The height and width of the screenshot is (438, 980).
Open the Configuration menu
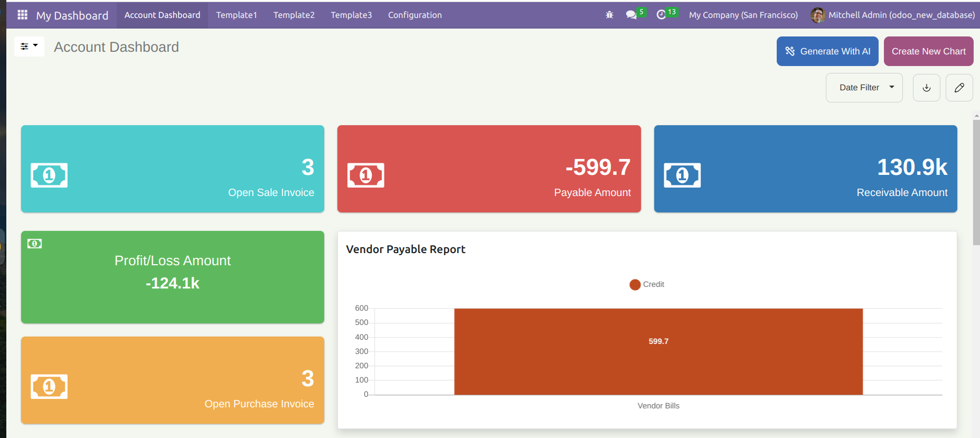(x=414, y=15)
